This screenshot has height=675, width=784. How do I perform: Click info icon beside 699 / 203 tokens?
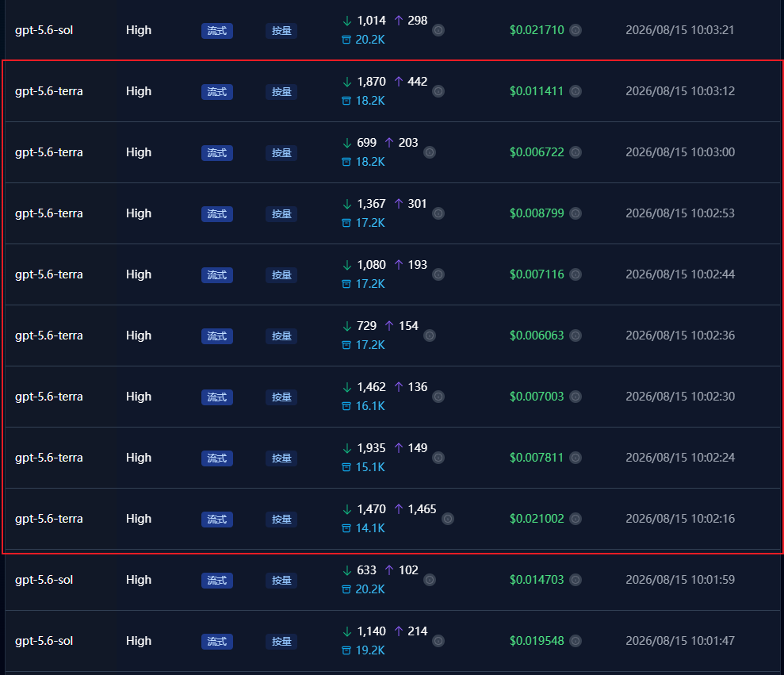pos(430,152)
